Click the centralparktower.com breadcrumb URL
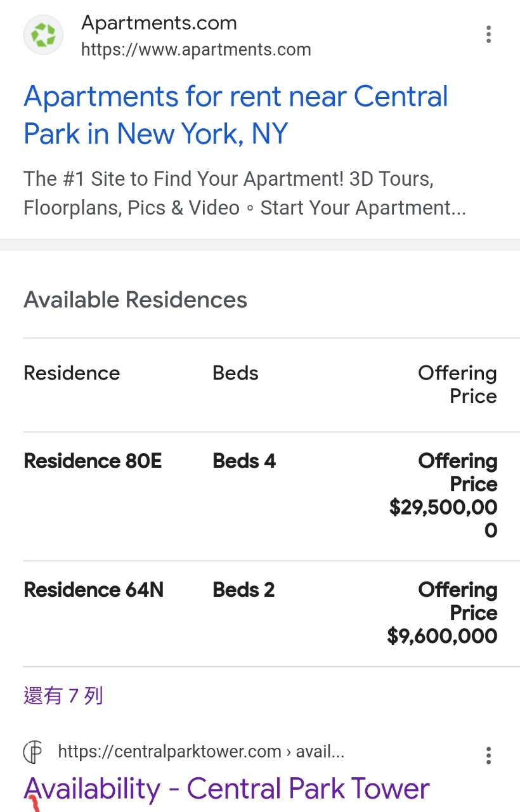This screenshot has width=520, height=812. [x=200, y=752]
